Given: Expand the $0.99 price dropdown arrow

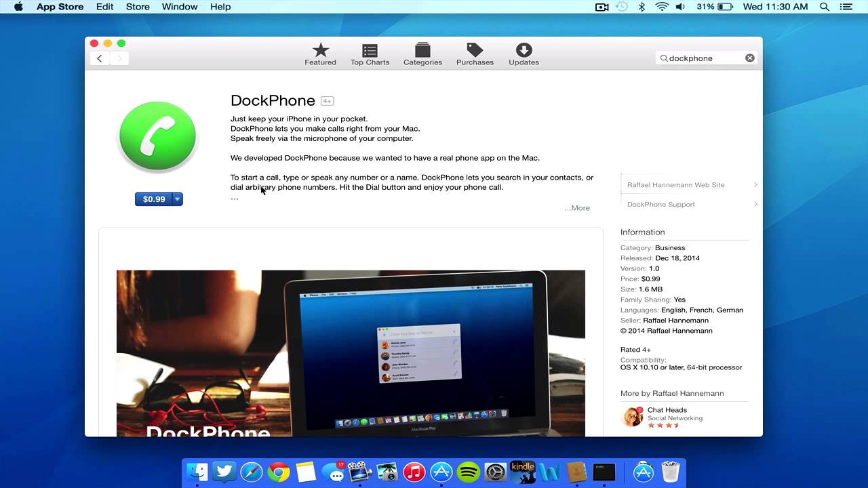Looking at the screenshot, I should (x=177, y=199).
